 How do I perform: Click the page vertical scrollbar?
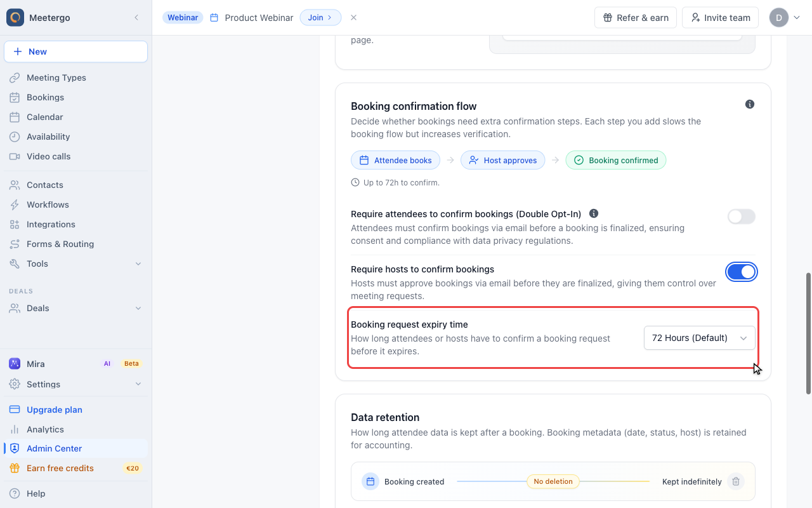pos(808,333)
